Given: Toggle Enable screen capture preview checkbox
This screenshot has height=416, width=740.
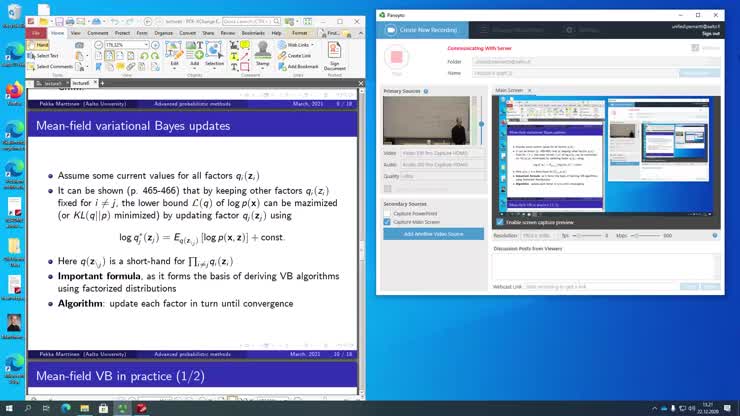Looking at the screenshot, I should 500,222.
